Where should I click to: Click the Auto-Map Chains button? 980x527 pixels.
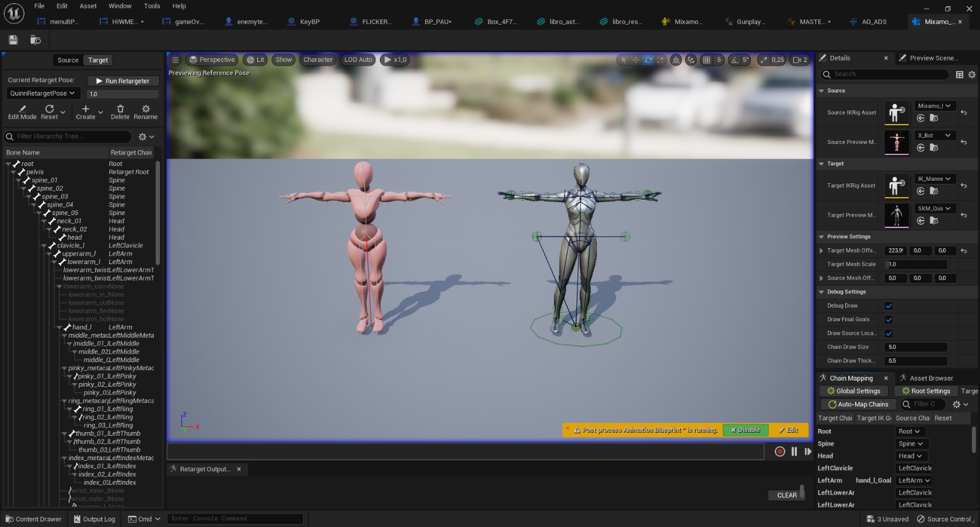click(x=858, y=404)
